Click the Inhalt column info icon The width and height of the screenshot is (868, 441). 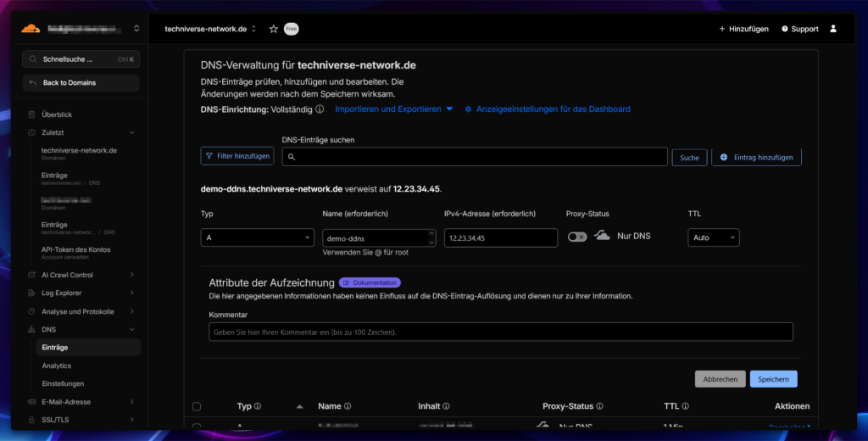[x=446, y=407]
